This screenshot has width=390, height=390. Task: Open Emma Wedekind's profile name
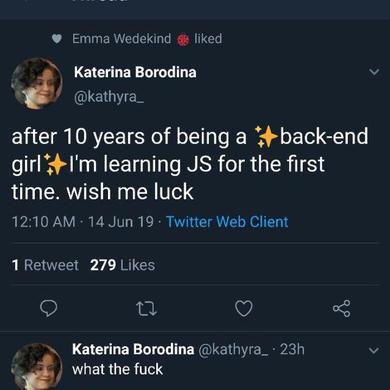coord(122,39)
